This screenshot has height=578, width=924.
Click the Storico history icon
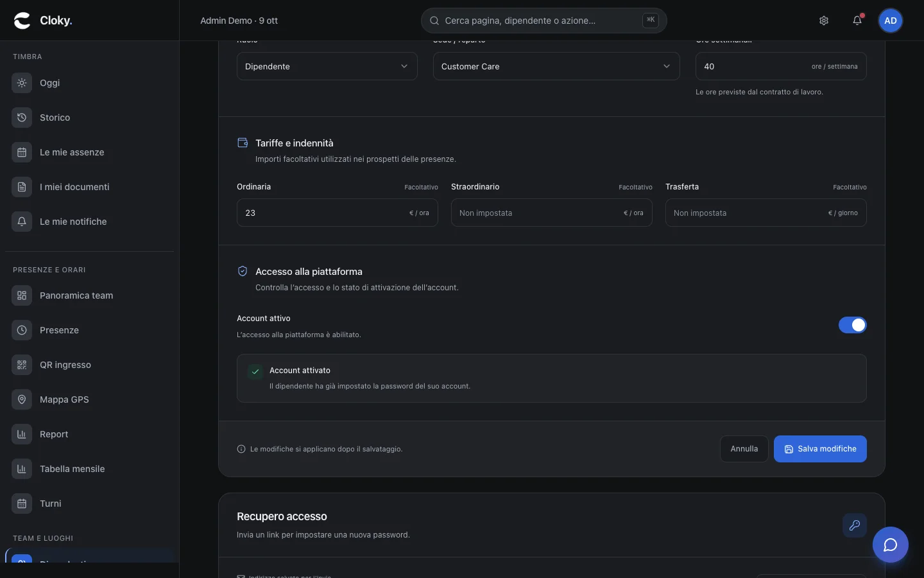coord(22,118)
